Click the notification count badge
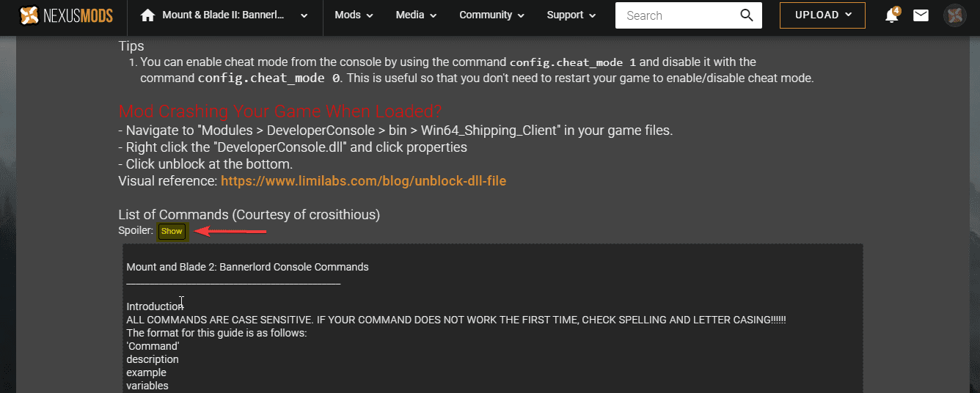 coord(896,10)
